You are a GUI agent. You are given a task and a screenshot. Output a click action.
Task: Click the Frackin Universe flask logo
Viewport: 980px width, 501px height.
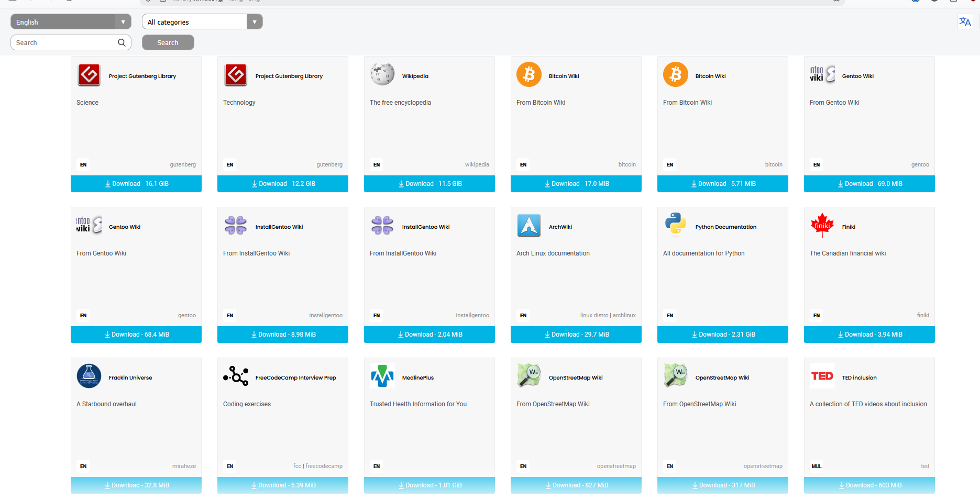pos(89,376)
